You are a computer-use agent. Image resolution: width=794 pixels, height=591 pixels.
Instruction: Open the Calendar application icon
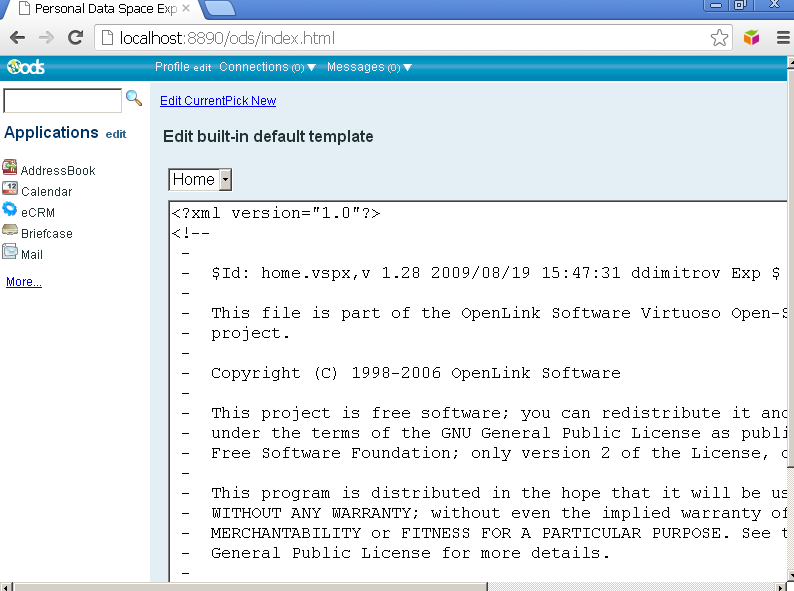(10, 190)
